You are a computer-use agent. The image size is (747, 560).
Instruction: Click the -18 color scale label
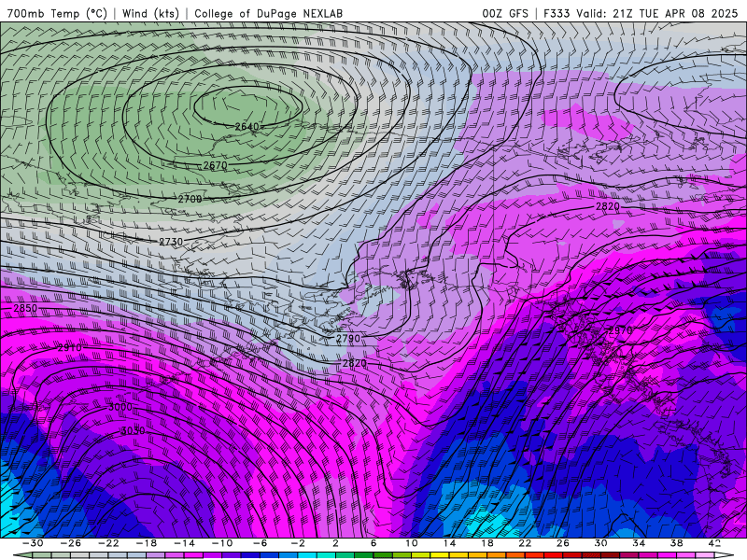[x=147, y=543]
